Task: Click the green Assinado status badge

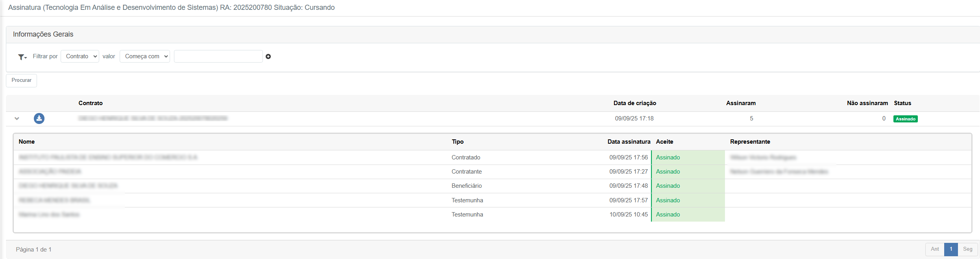Action: click(905, 119)
